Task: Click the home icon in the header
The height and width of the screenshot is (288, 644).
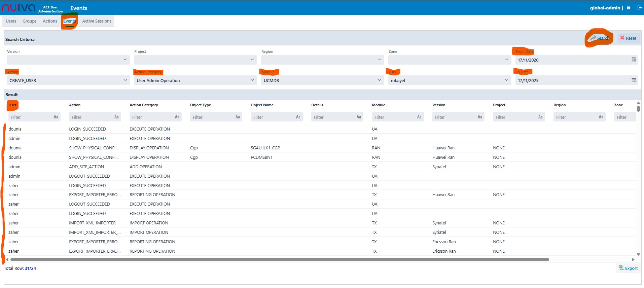Action: 629,8
